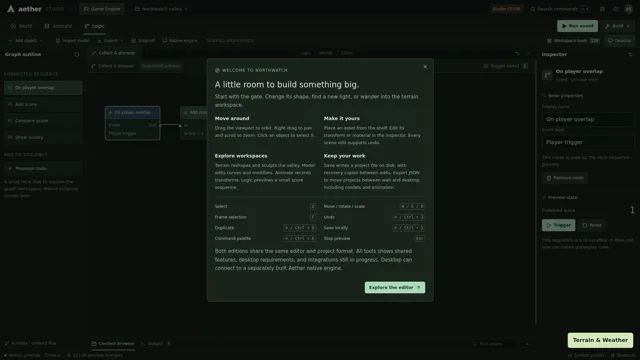This screenshot has width=640, height=360.
Task: Expand the Export dropdown
Action: tap(110, 40)
